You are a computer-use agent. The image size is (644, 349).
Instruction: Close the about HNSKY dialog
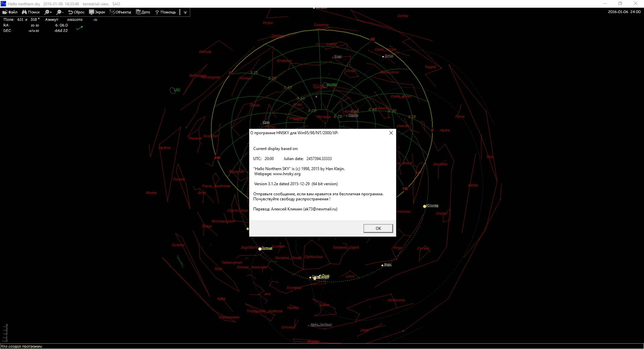point(391,133)
